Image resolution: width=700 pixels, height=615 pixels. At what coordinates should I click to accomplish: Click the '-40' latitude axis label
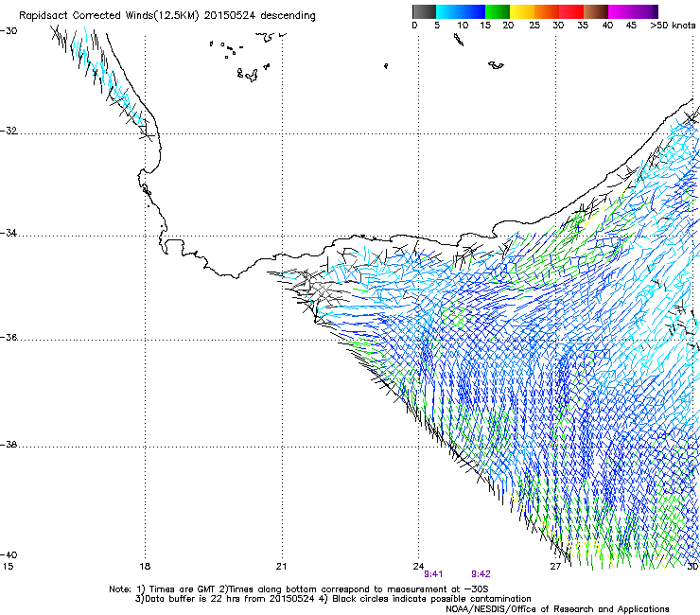tap(9, 554)
